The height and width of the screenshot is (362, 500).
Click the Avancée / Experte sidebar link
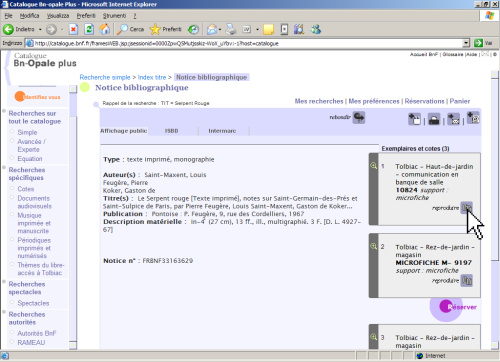tap(31, 146)
